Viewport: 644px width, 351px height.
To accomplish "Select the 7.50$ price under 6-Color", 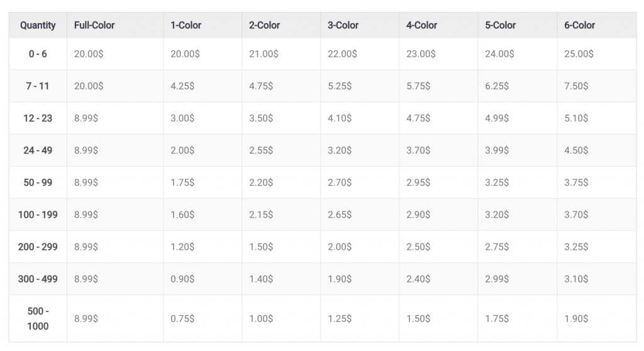I will click(x=576, y=86).
